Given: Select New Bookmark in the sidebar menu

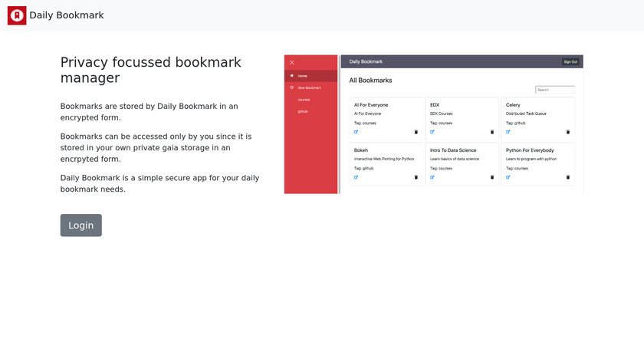Looking at the screenshot, I should [309, 88].
